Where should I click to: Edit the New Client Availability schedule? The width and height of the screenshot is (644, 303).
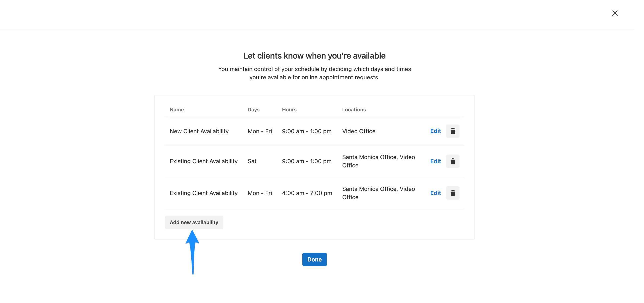coord(436,131)
